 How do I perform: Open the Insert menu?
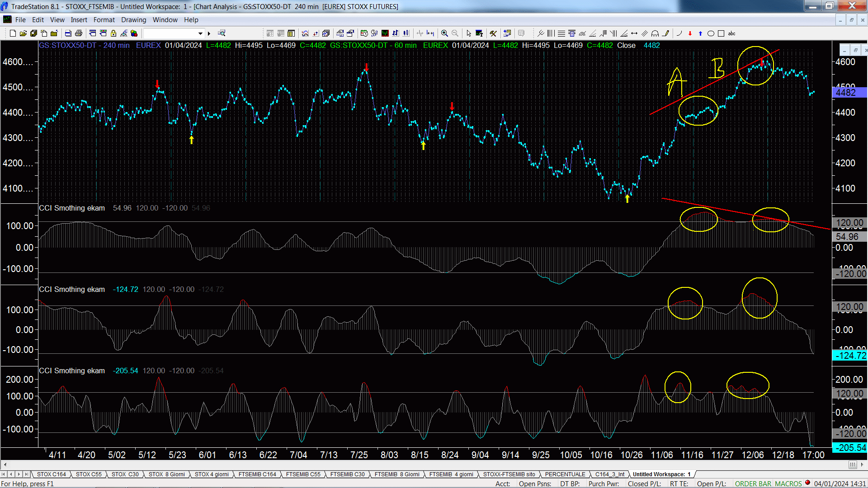79,19
